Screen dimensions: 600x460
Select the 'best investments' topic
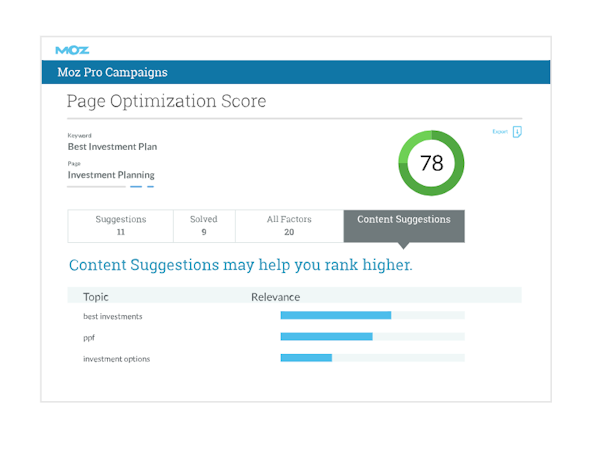112,316
